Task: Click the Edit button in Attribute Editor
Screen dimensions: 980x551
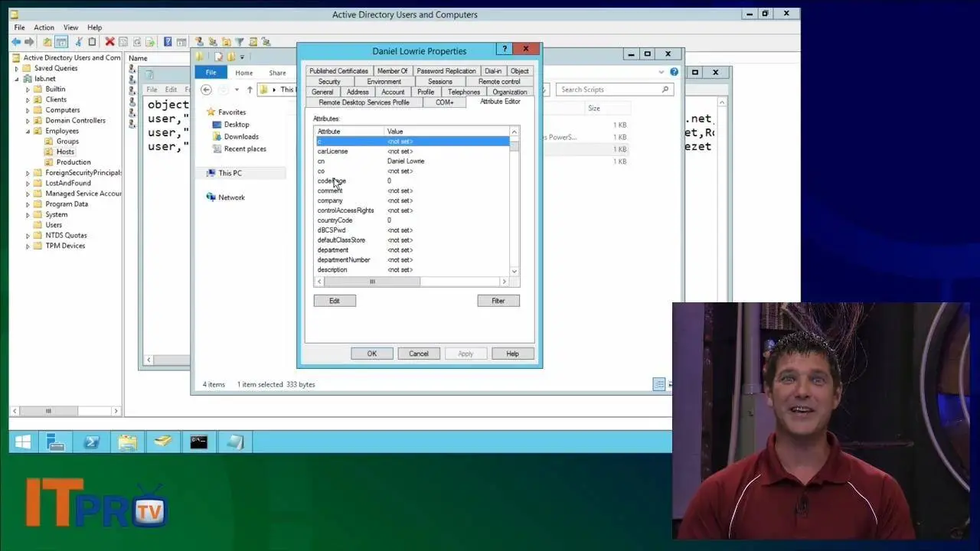Action: coord(335,301)
